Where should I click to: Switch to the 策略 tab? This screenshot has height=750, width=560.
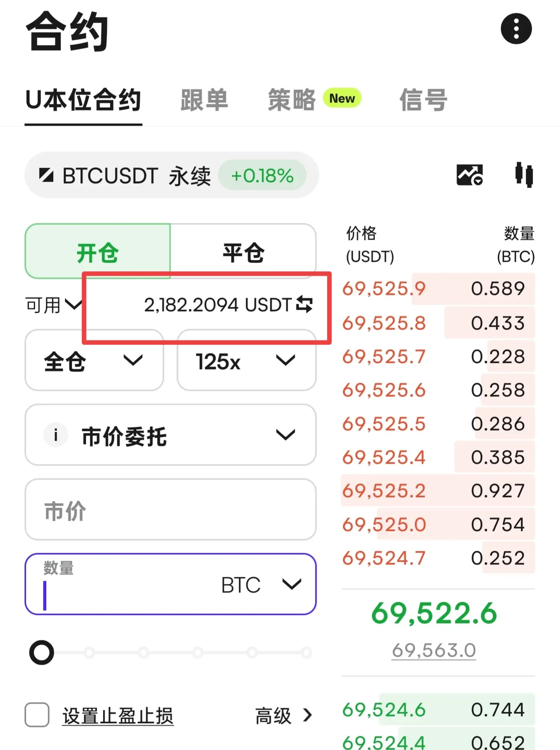(292, 100)
